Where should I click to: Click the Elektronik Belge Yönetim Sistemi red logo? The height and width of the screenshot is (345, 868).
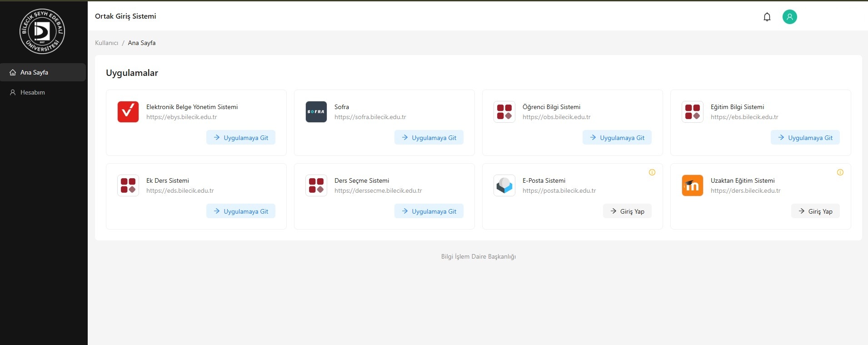(x=128, y=112)
